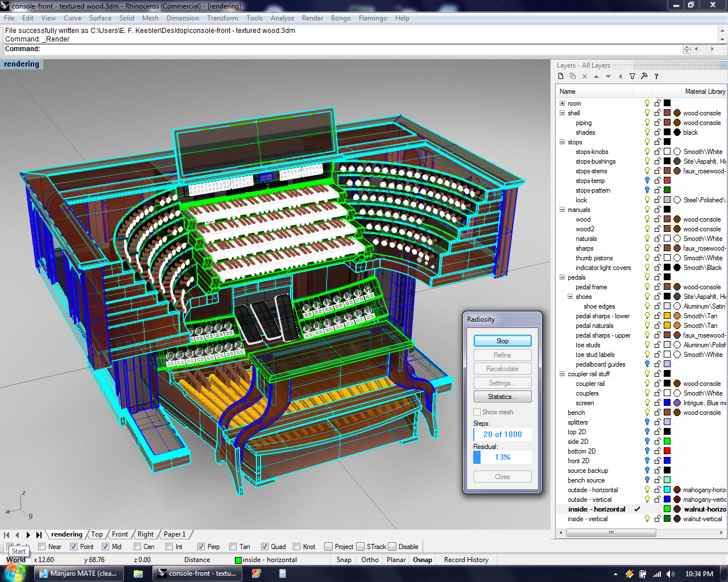Screen dimensions: 728x582
Task: Enable the Near osnap checkbox
Action: click(x=42, y=547)
